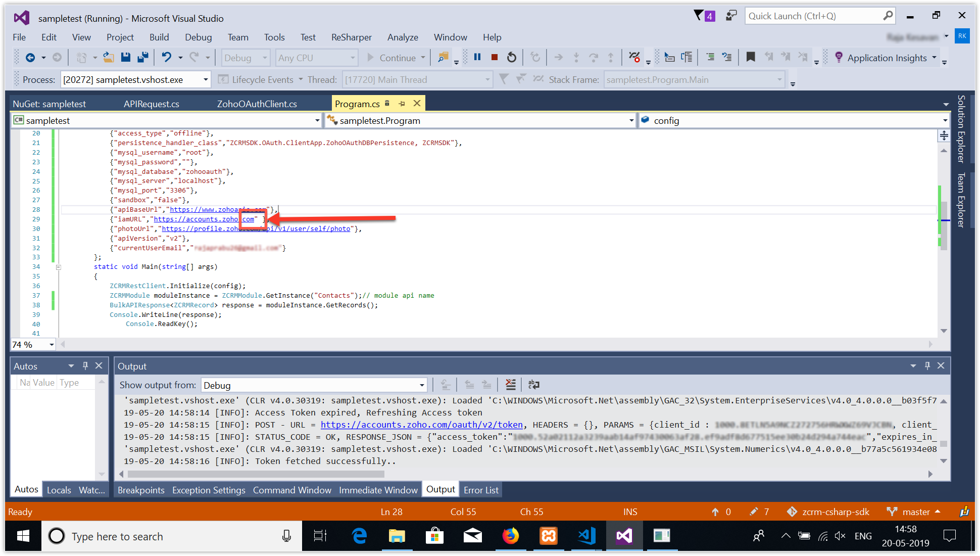This screenshot has width=980, height=556.
Task: Click the Output horizontal scrollbar thumb
Action: (x=256, y=474)
